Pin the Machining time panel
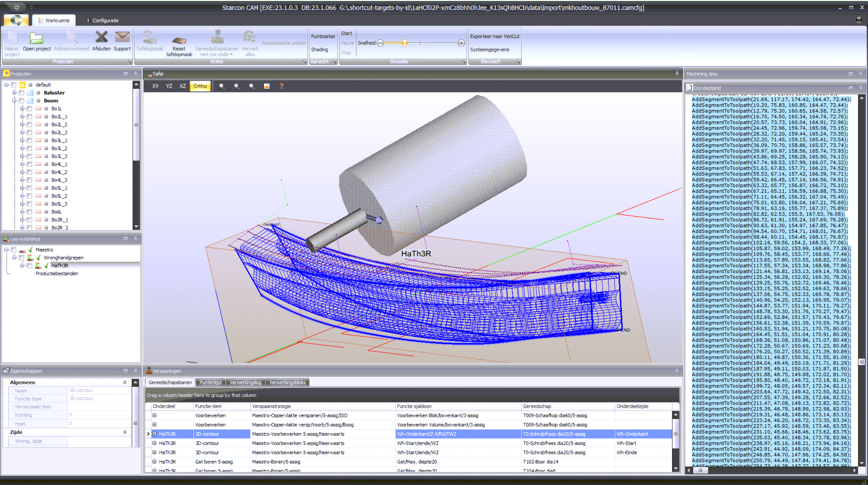Image resolution: width=868 pixels, height=485 pixels. tap(861, 74)
